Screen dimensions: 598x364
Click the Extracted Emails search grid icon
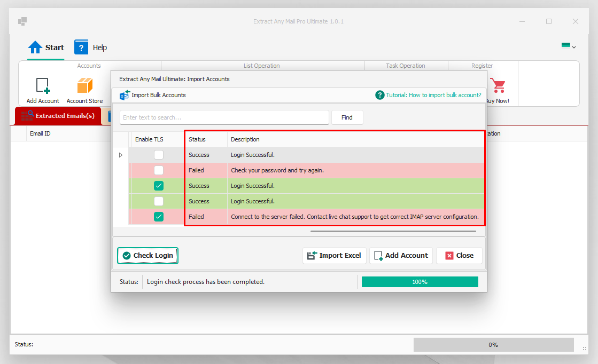point(27,115)
